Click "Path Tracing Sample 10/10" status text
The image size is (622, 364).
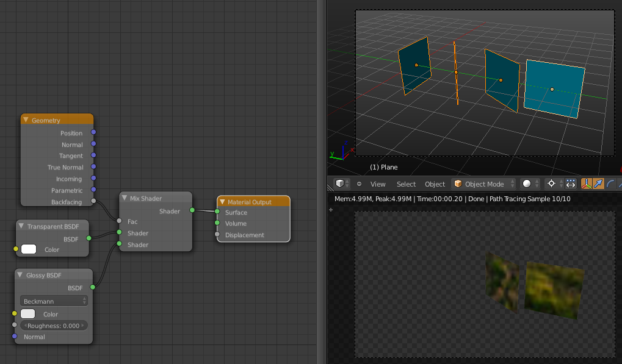coord(530,199)
